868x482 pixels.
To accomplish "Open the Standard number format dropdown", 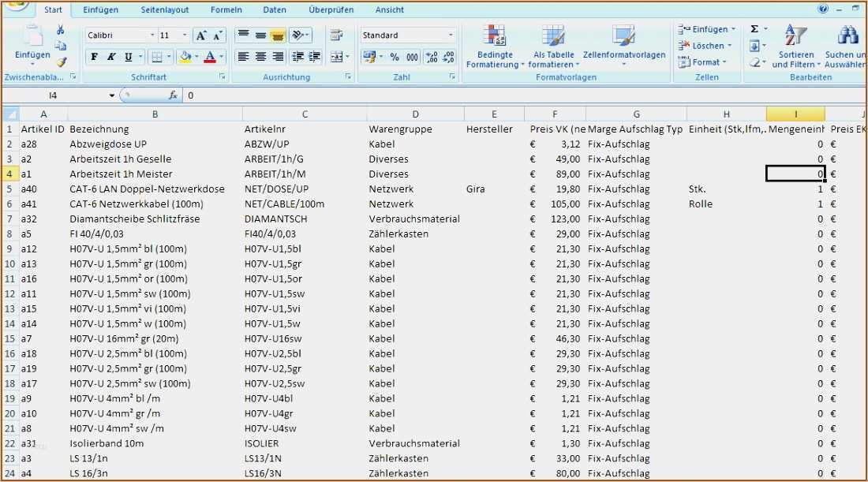I will pos(450,35).
